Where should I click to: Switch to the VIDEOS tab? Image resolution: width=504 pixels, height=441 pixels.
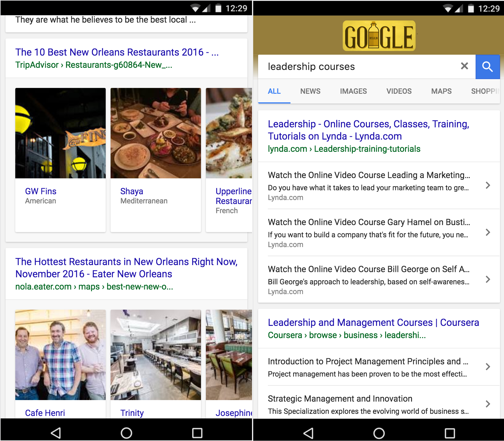(x=399, y=91)
